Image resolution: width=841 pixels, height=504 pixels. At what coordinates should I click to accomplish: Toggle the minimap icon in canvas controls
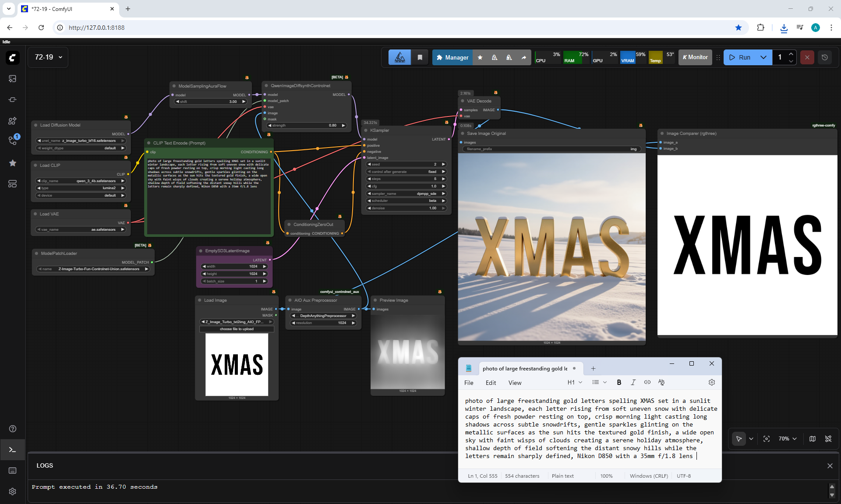[813, 439]
